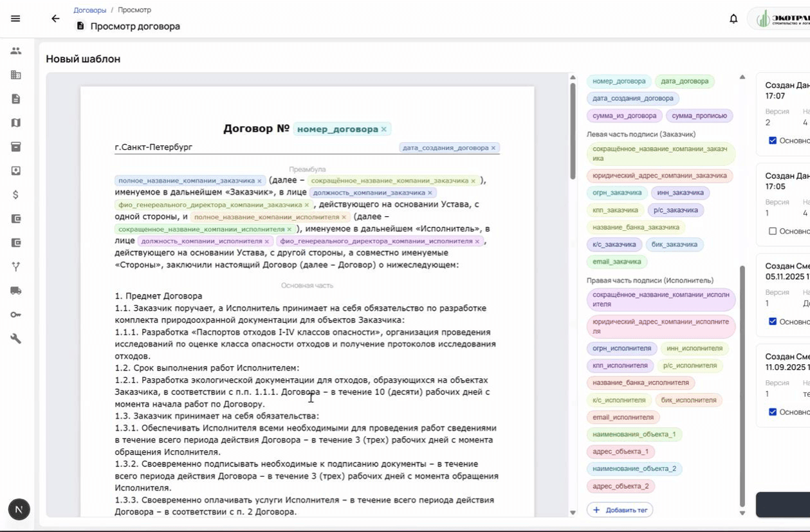Remove фио_генерального_директора_компании_исполнителя tag in document
The image size is (810, 532).
(477, 242)
